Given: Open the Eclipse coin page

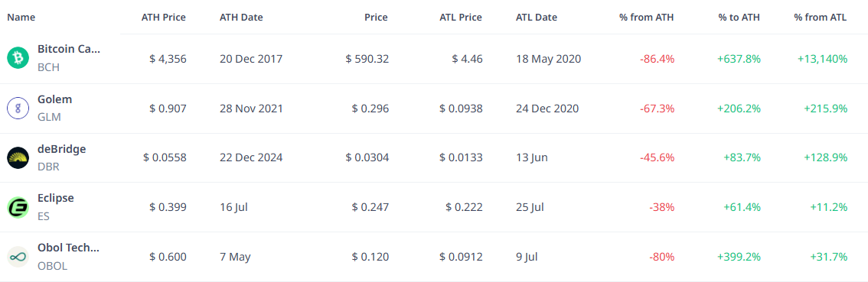Looking at the screenshot, I should pos(55,198).
